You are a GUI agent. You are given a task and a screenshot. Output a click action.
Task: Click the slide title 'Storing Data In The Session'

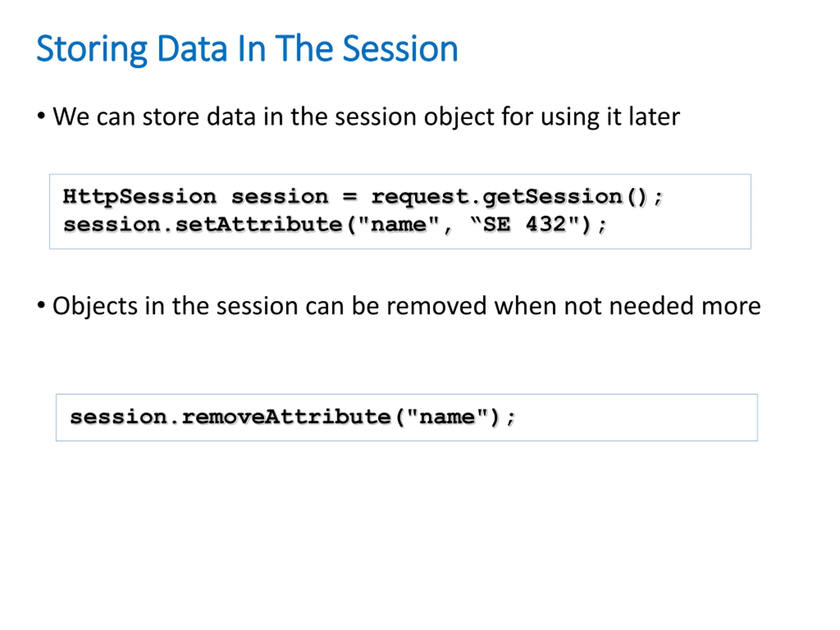[x=247, y=49]
